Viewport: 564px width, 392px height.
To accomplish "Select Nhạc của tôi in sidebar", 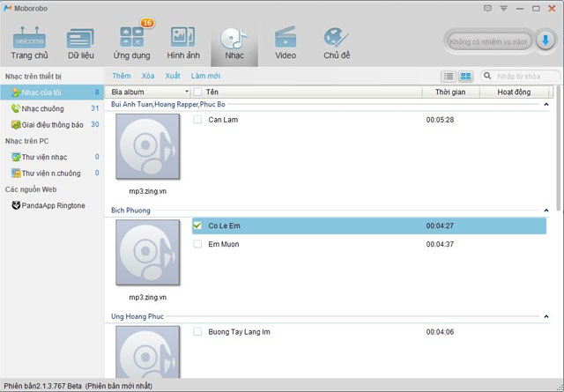I will click(52, 92).
